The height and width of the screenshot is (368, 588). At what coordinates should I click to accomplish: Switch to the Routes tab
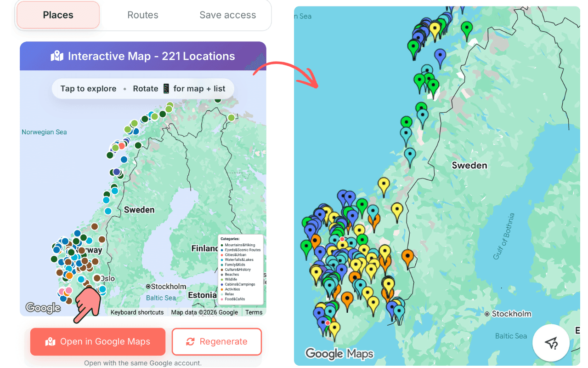142,15
